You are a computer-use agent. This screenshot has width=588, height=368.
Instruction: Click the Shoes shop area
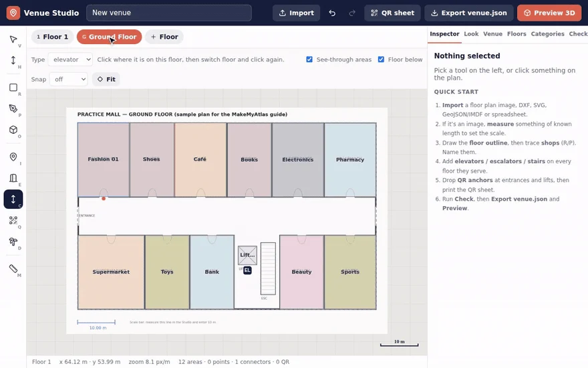coord(152,159)
